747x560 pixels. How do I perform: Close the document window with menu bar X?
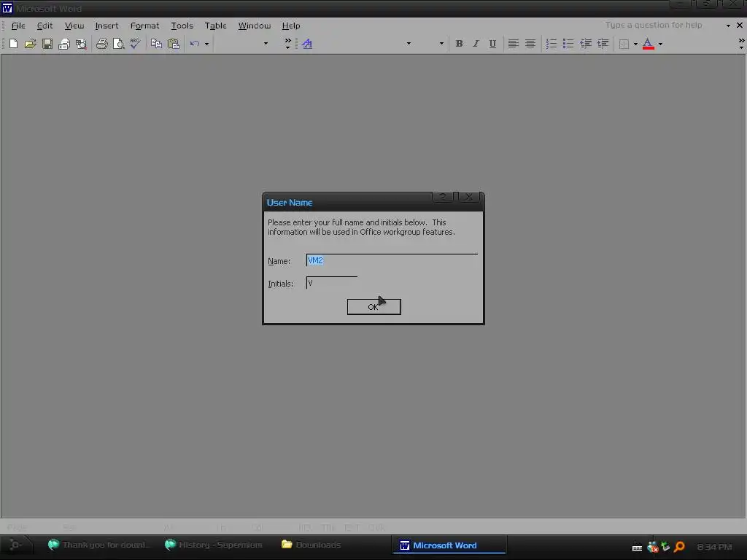(x=740, y=26)
